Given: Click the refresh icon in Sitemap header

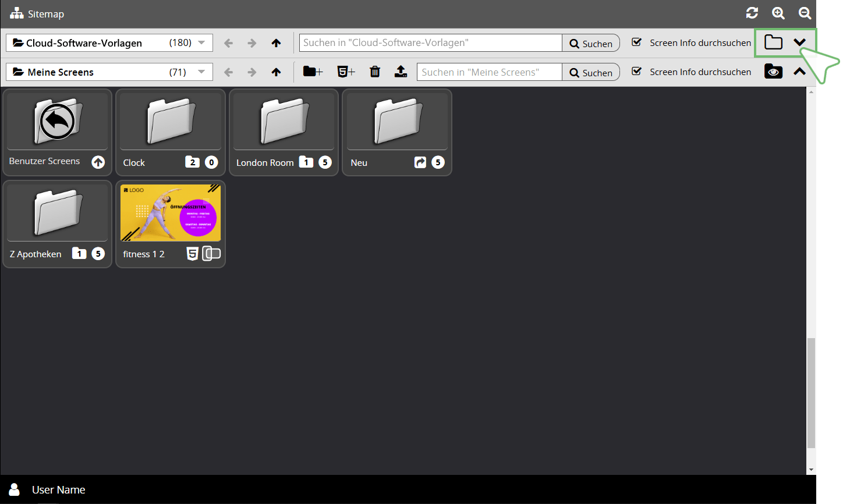Looking at the screenshot, I should 752,13.
